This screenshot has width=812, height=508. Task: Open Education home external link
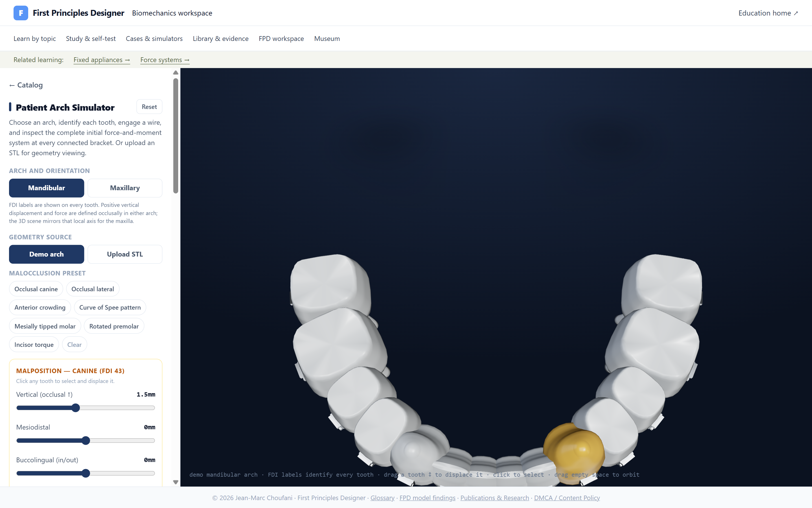pyautogui.click(x=768, y=13)
